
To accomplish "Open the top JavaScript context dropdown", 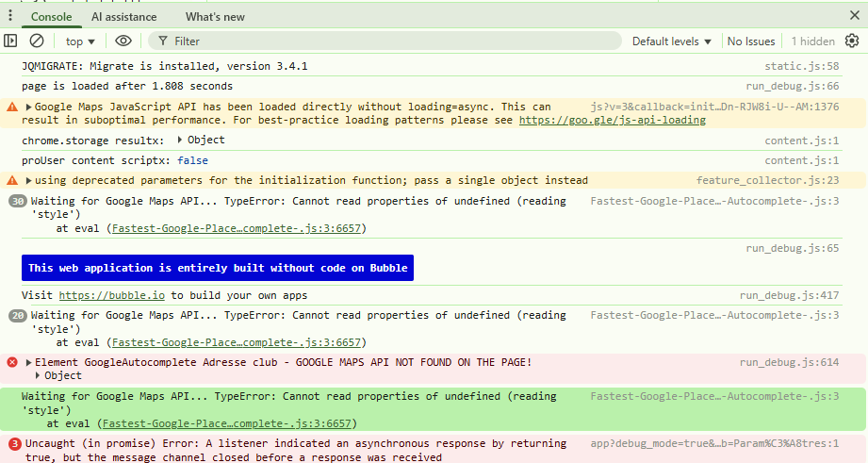I will 80,41.
